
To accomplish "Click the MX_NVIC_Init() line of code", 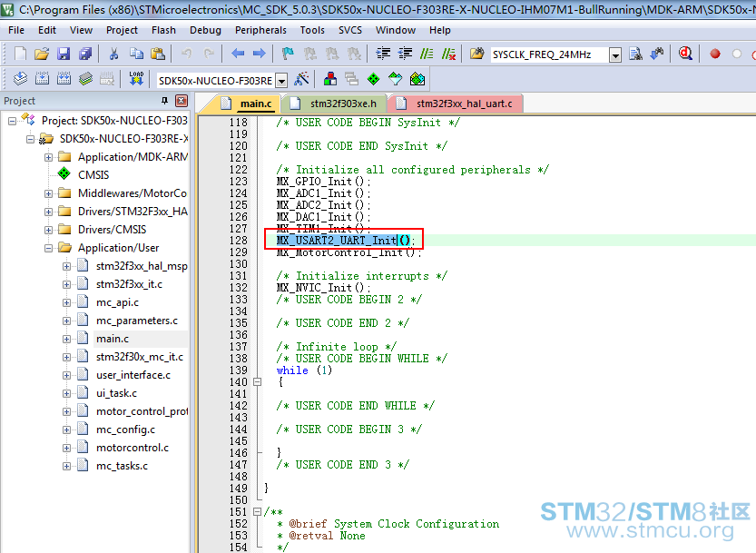I will 323,288.
